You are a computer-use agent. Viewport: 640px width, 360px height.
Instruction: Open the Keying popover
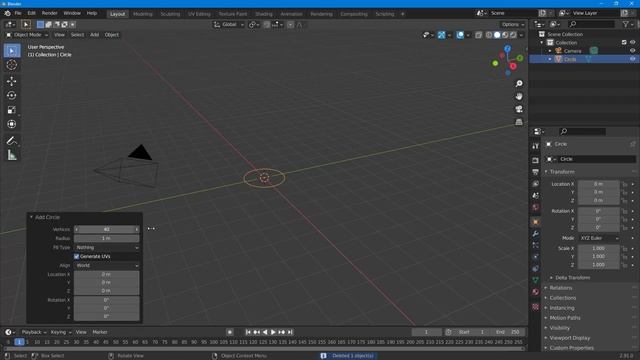click(x=60, y=332)
